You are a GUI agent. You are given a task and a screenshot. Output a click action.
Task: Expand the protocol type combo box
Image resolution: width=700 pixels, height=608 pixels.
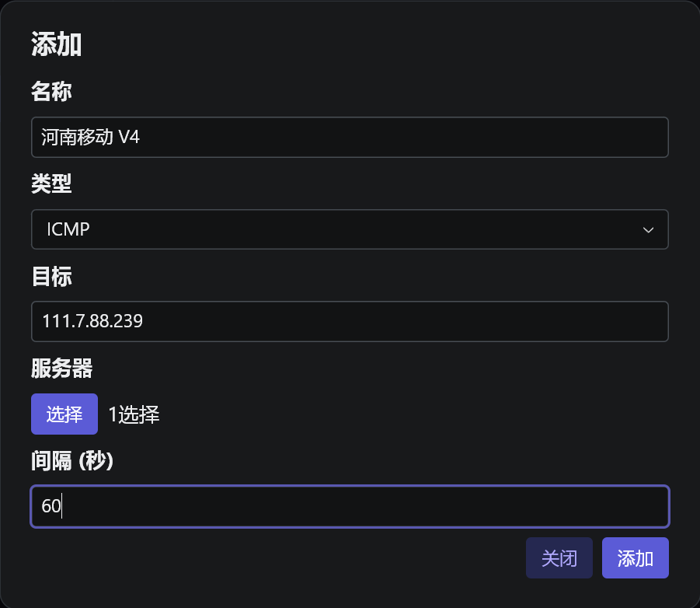(x=350, y=229)
